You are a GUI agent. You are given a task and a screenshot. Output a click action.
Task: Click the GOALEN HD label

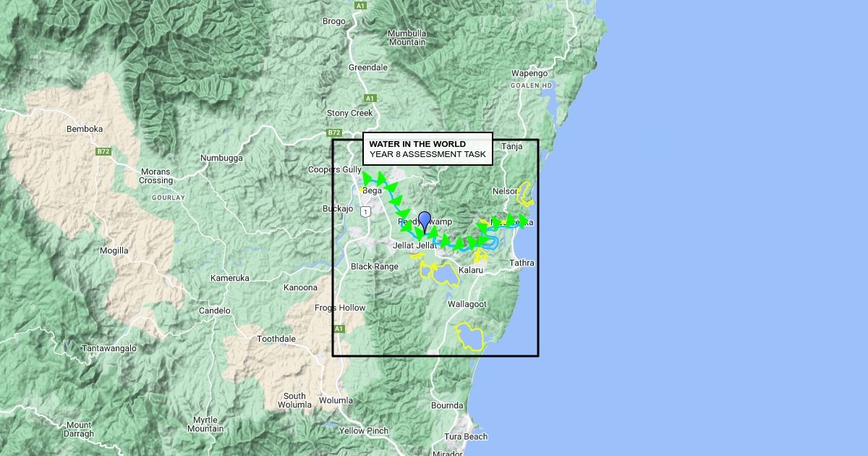532,85
